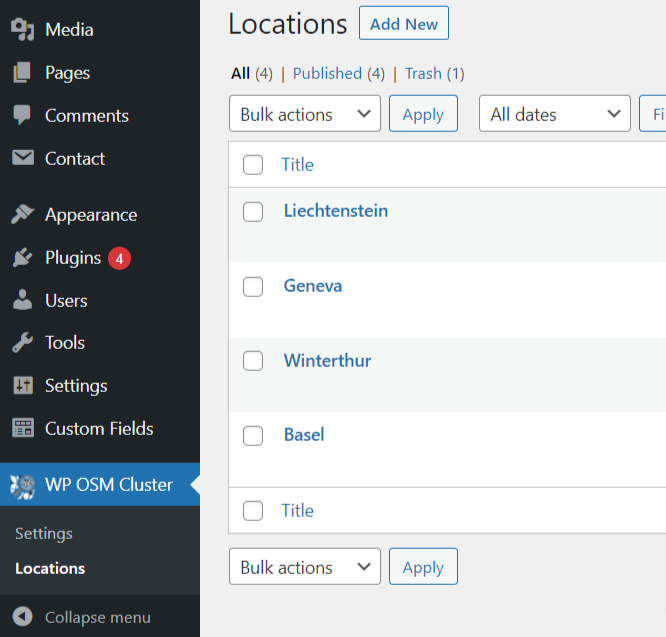Click the Appearance paintbrush icon
This screenshot has width=666, height=637.
tap(22, 215)
